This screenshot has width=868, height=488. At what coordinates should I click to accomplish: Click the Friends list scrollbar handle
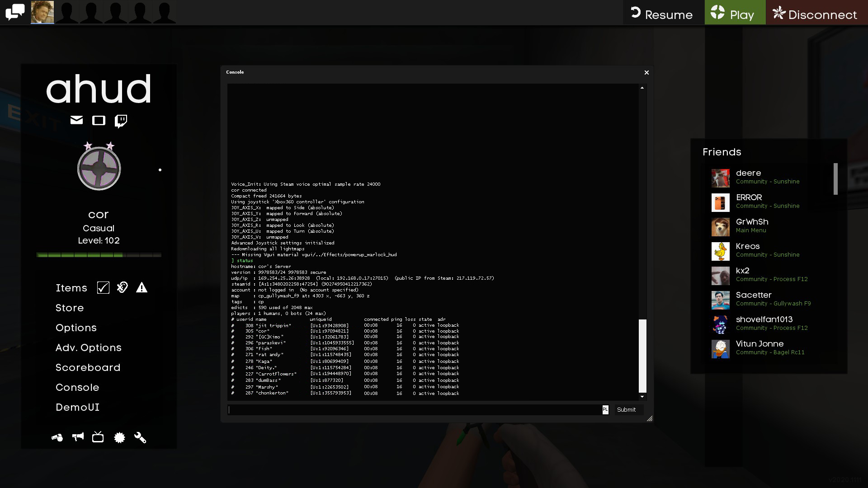[x=835, y=179]
